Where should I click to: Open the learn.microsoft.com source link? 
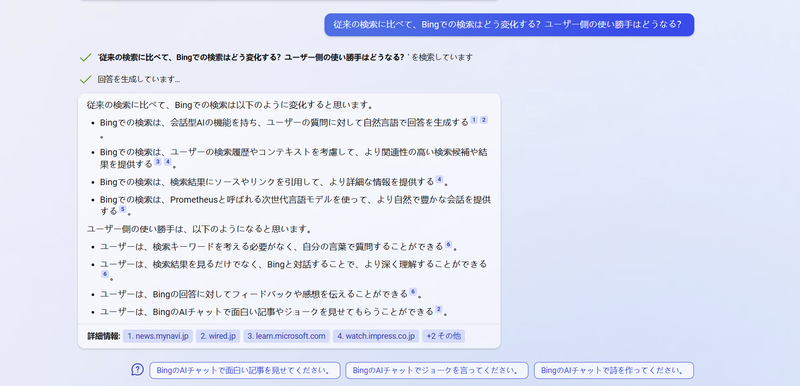[x=286, y=336]
